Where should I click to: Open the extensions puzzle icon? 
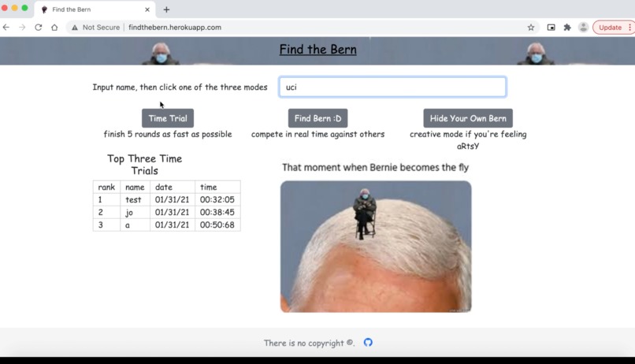point(567,27)
